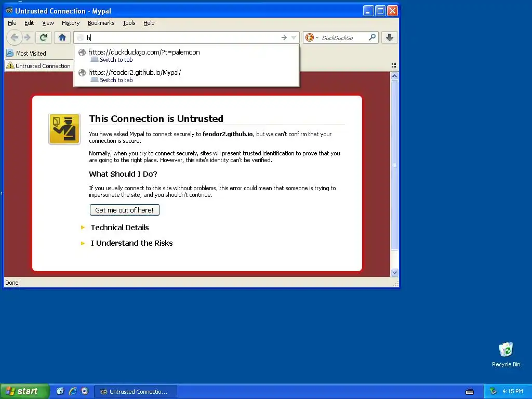532x399 pixels.
Task: Select the Untrusted Connection taskbar button
Action: [x=136, y=392]
